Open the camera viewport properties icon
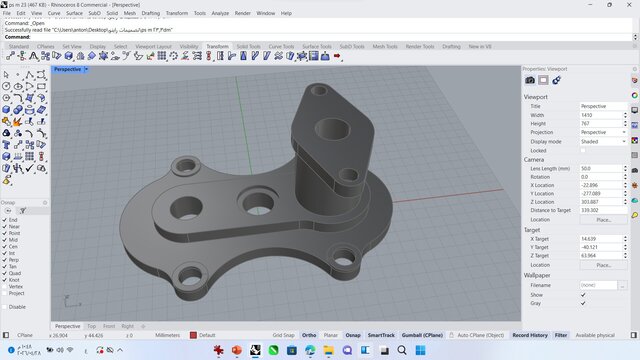Screen dimensions: 640x360 pos(530,80)
